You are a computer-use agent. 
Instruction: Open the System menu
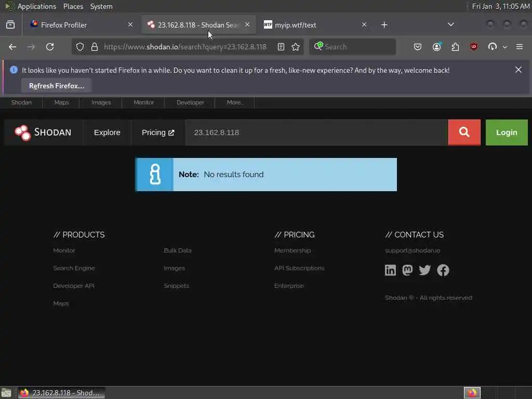tap(101, 6)
